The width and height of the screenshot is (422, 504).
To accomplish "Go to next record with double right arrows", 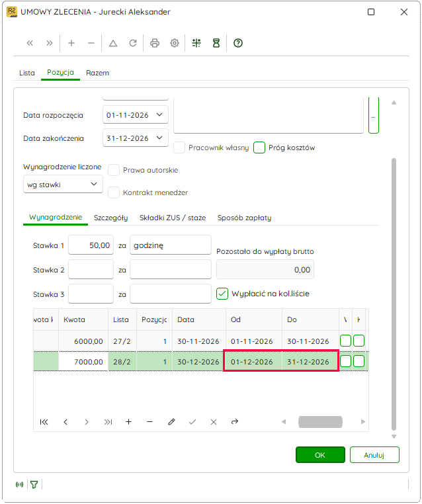I will click(x=49, y=43).
